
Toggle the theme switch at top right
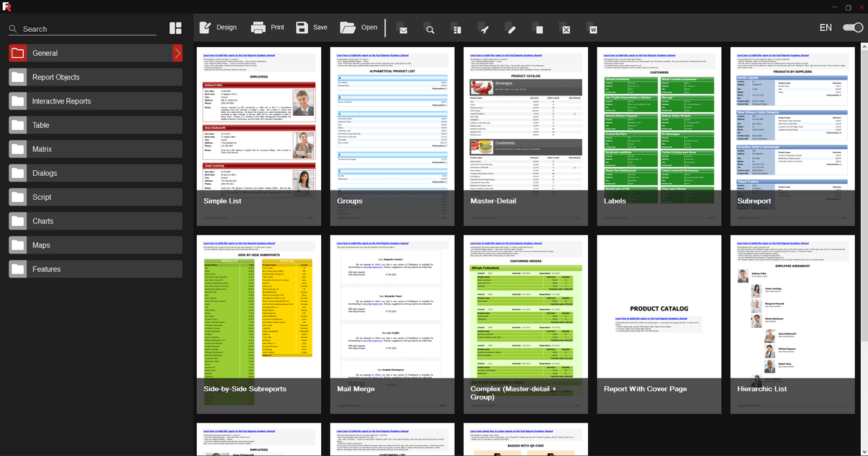[854, 28]
